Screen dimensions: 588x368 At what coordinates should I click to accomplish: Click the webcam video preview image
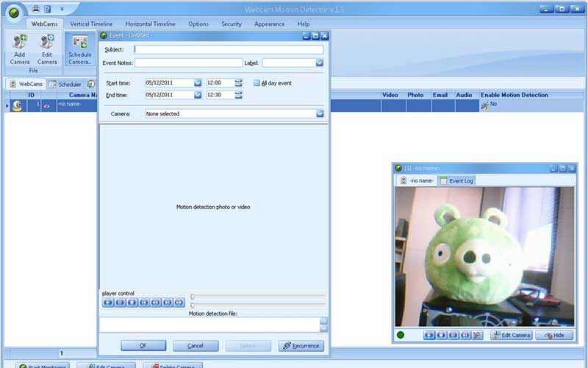[x=484, y=256]
